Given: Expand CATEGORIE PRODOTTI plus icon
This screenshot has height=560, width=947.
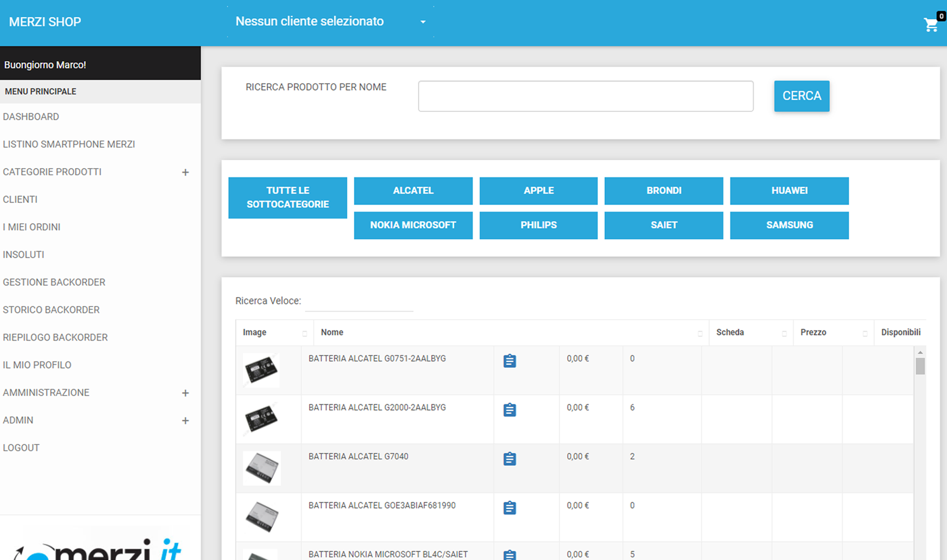Looking at the screenshot, I should pyautogui.click(x=185, y=172).
